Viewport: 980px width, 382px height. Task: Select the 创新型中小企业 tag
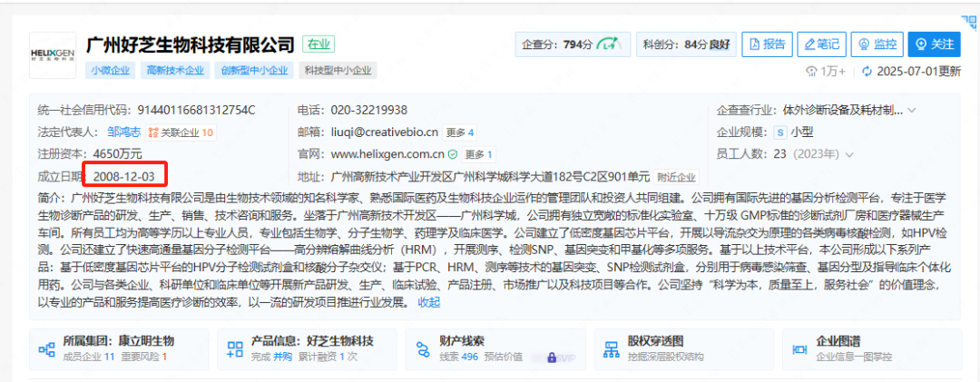click(x=254, y=70)
